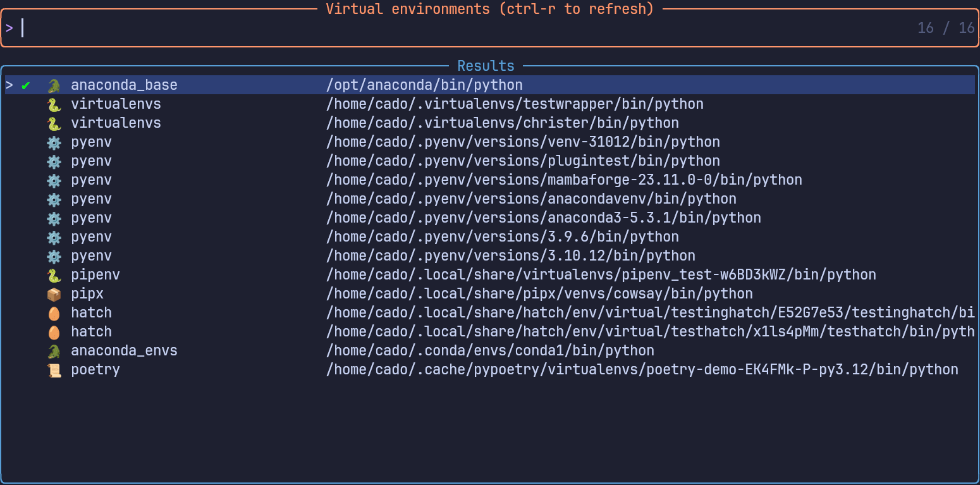Click the gear icon for plugintest pyenv

coord(54,161)
